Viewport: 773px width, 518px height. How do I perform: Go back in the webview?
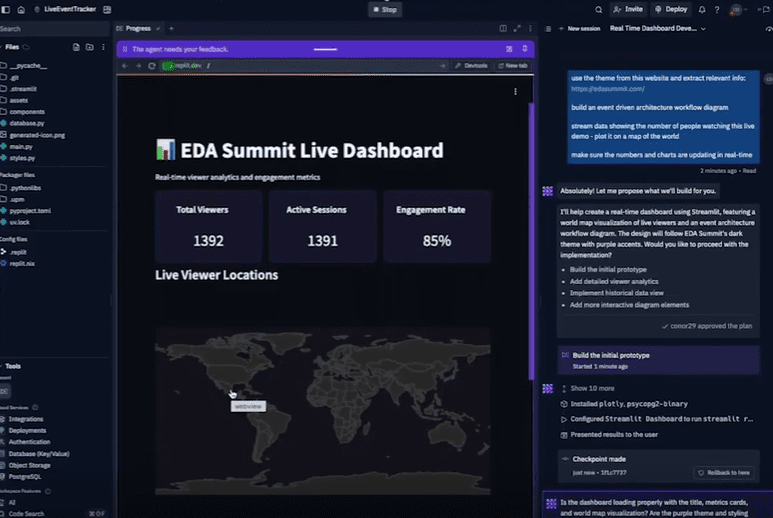click(x=125, y=66)
